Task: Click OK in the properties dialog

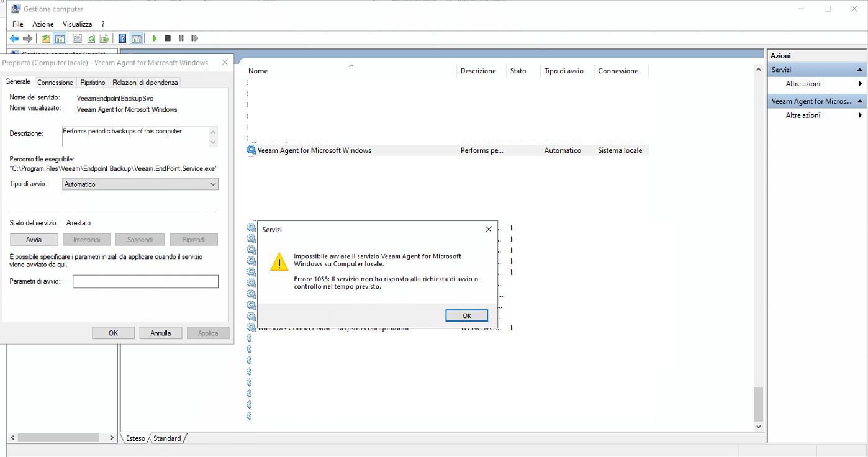Action: 113,333
